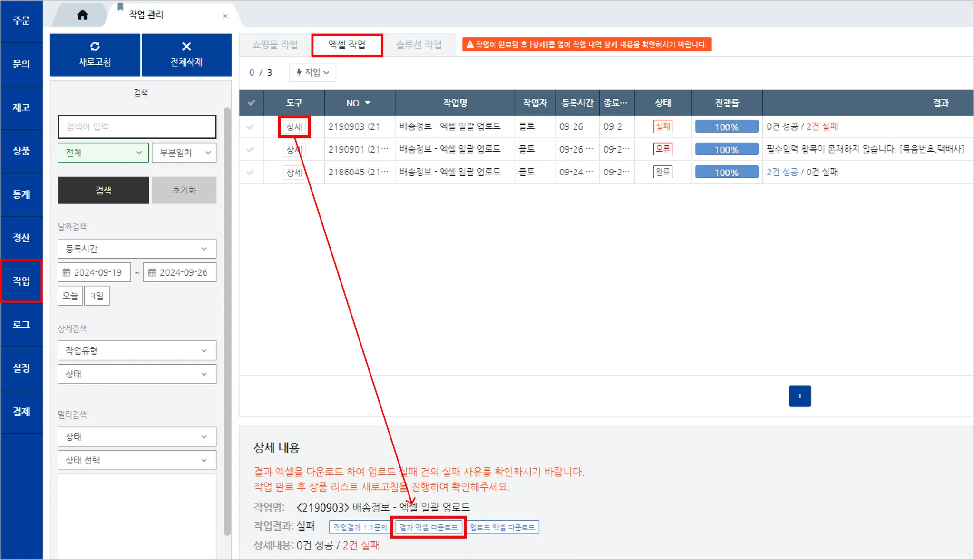Expand the 작업유형 dropdown

coord(137,350)
